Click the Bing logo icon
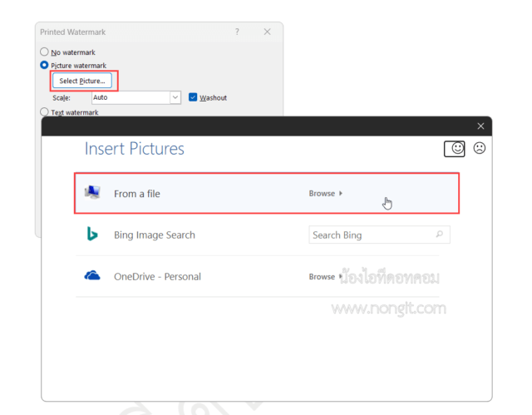 [x=92, y=234]
